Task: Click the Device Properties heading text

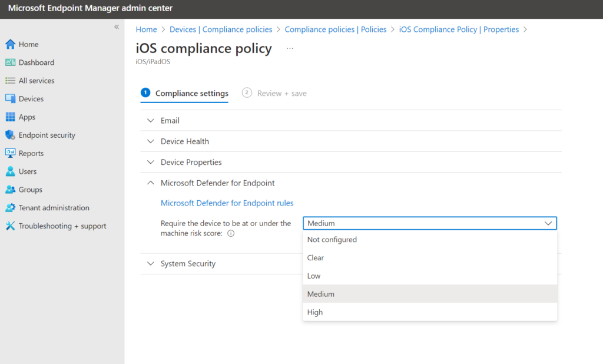Action: 191,162
